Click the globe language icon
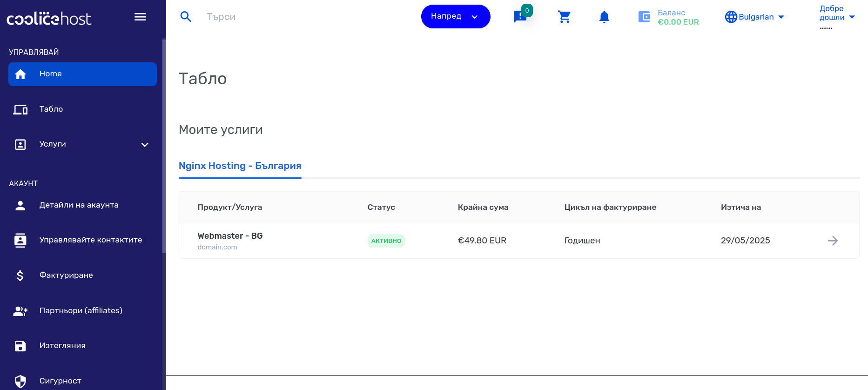Image resolution: width=868 pixels, height=390 pixels. pos(731,17)
